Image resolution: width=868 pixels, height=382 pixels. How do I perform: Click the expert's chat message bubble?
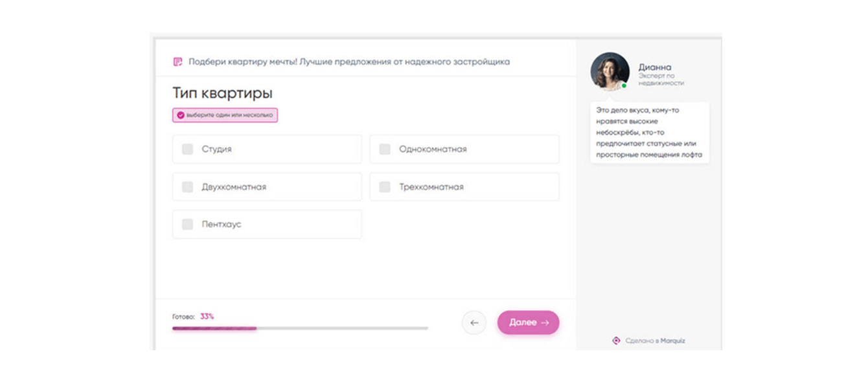pos(649,133)
